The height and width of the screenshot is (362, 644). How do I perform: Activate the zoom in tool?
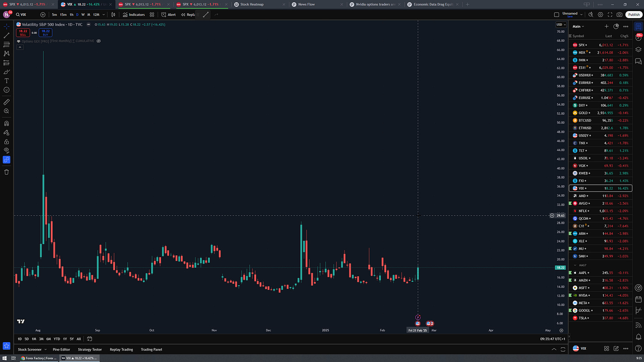pos(7,111)
